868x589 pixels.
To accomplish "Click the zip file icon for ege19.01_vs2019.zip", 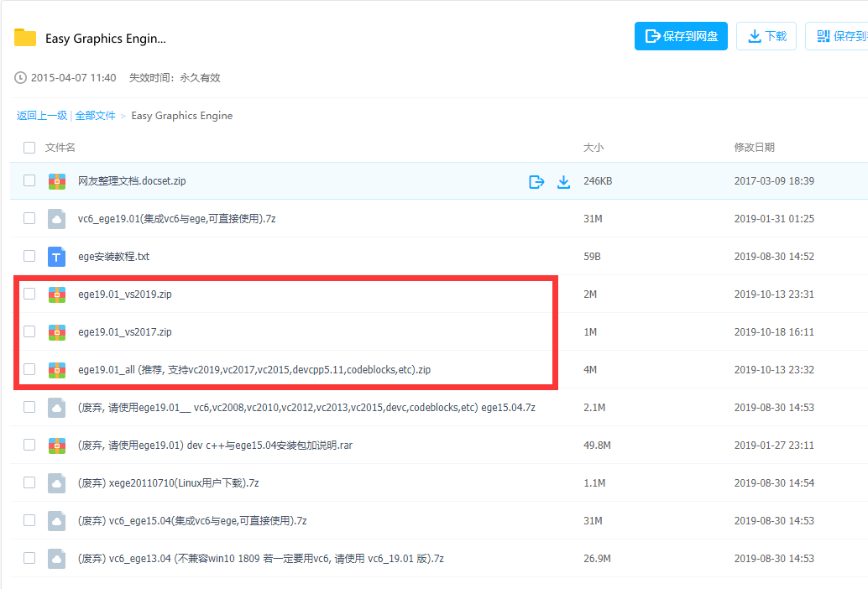I will point(56,294).
